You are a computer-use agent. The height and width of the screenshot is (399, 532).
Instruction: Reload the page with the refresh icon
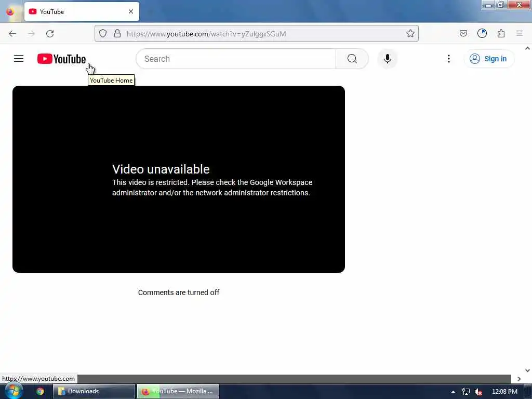tap(50, 34)
